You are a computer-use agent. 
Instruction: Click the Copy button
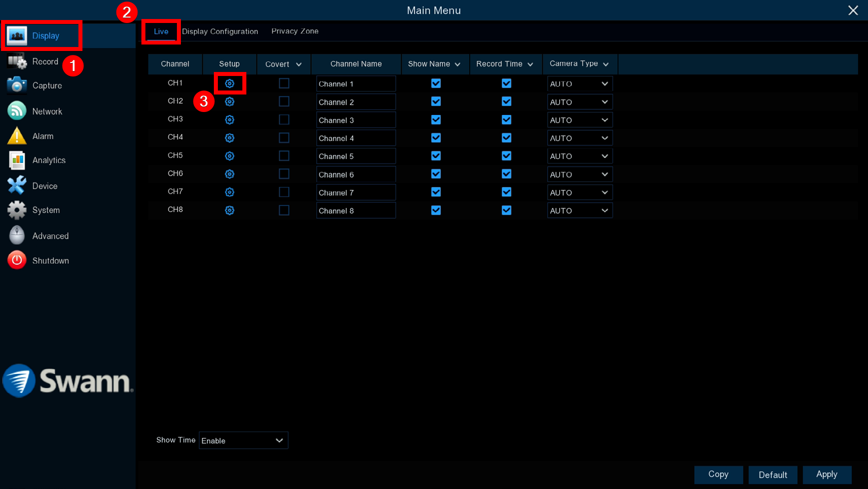(718, 474)
